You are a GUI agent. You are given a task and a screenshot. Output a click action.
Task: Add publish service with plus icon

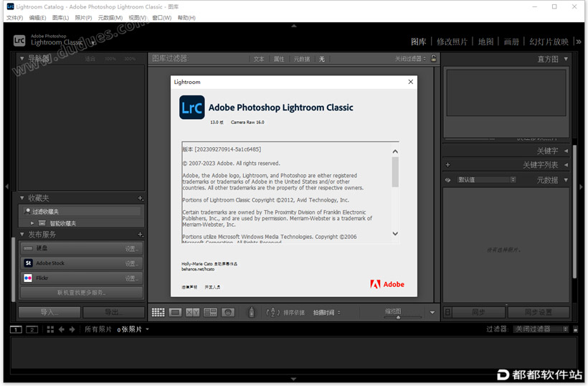141,235
